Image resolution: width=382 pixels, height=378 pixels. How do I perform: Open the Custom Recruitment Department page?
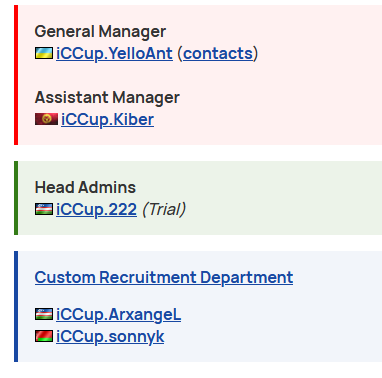pyautogui.click(x=164, y=277)
